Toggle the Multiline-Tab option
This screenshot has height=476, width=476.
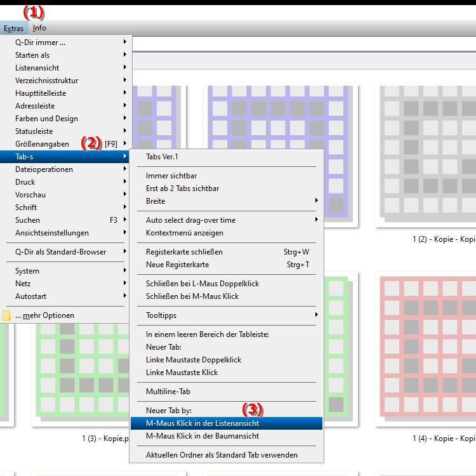coord(227,392)
